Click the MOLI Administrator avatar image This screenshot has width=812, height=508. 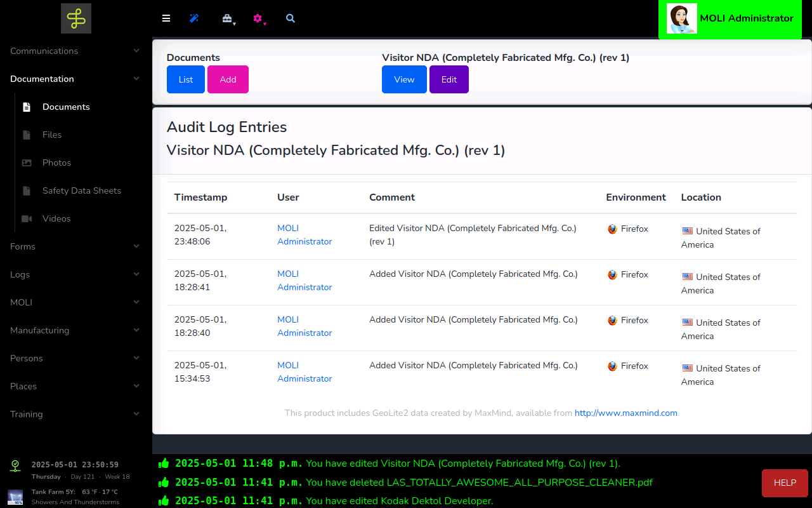tap(682, 19)
